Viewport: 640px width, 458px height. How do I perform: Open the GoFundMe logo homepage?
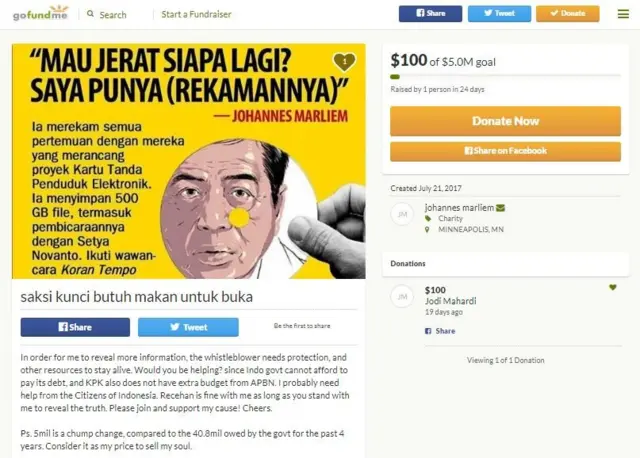(40, 13)
